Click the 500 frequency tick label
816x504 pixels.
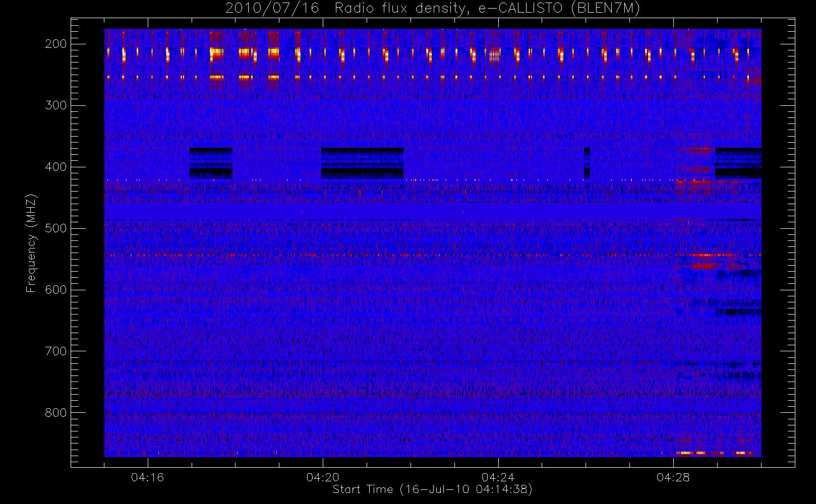[55, 228]
